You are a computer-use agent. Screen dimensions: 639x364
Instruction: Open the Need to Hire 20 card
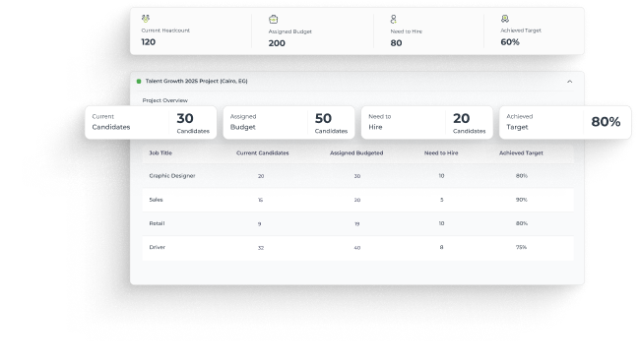[427, 123]
